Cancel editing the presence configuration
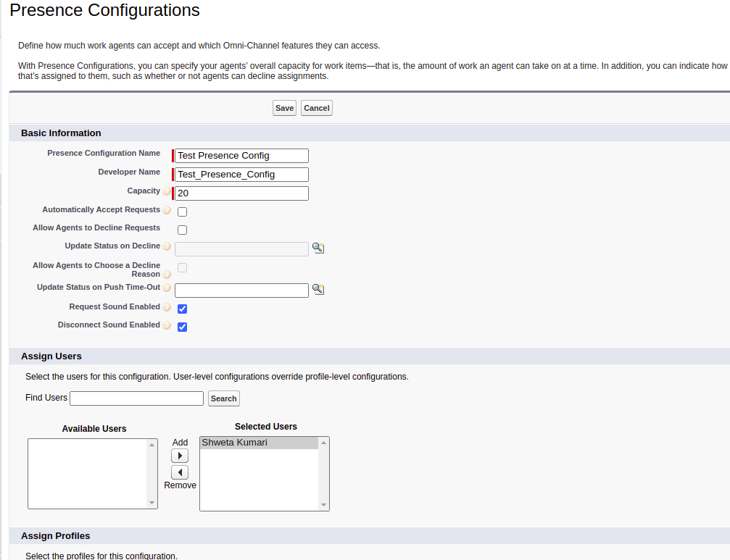Screen dimensions: 730x560 click(316, 108)
